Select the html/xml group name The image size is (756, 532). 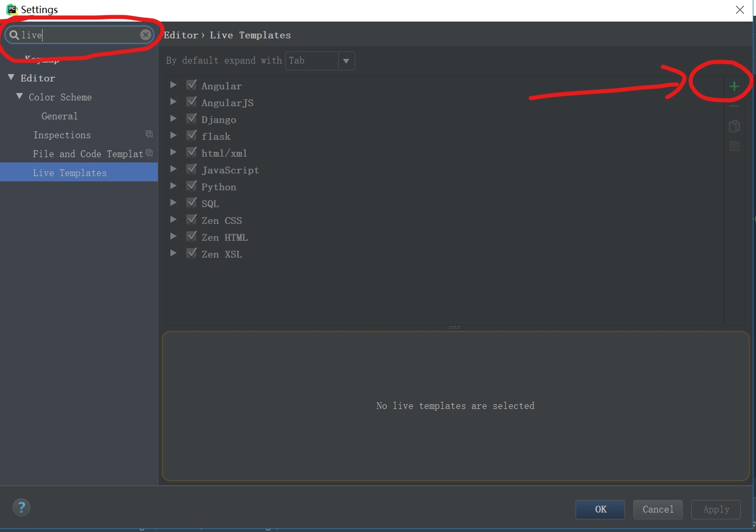pyautogui.click(x=224, y=154)
